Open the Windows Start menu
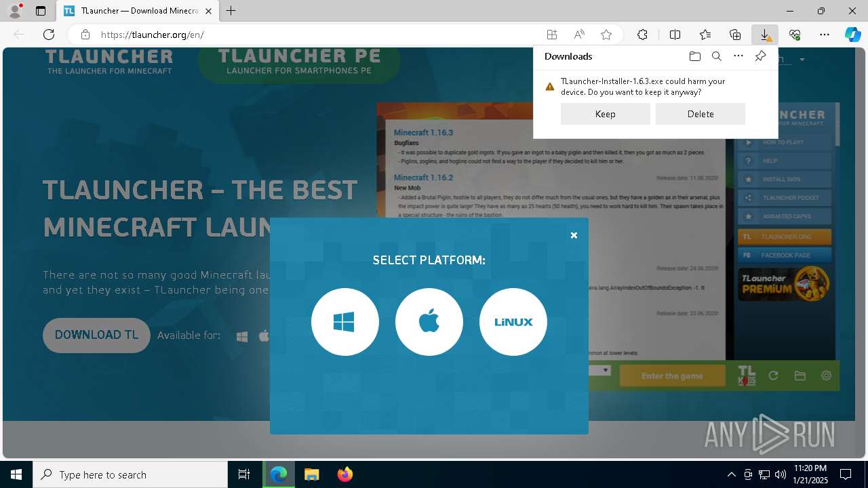868x488 pixels. coord(16,474)
